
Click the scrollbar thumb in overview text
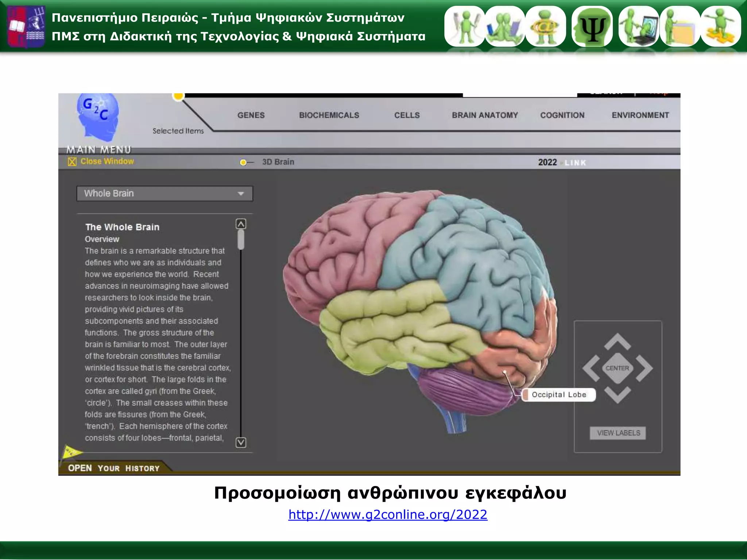click(x=241, y=240)
